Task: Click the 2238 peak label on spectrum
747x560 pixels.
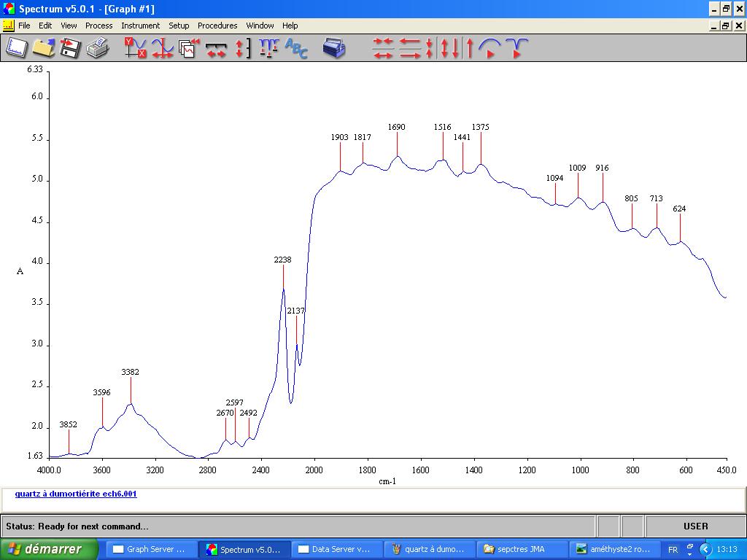Action: pyautogui.click(x=282, y=260)
